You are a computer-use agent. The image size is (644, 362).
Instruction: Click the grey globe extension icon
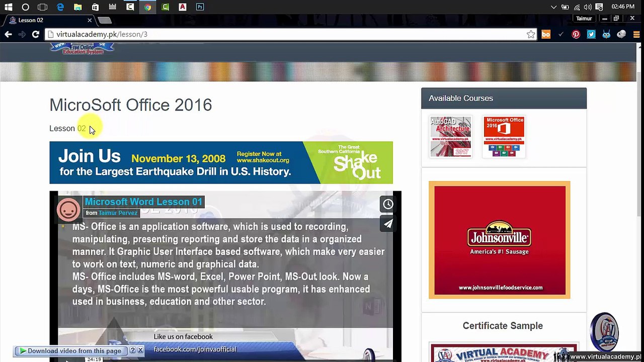[x=621, y=34]
